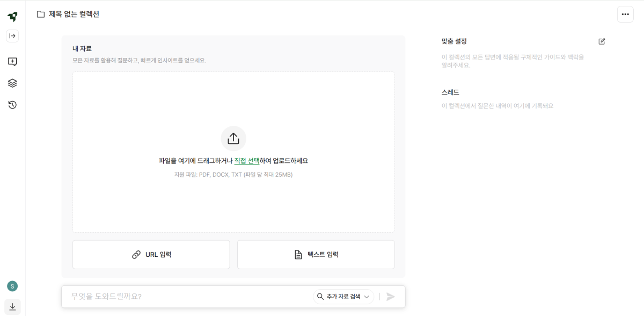The height and width of the screenshot is (316, 644).
Task: Click the magnifier in 추가 자료 검색
Action: pyautogui.click(x=320, y=296)
